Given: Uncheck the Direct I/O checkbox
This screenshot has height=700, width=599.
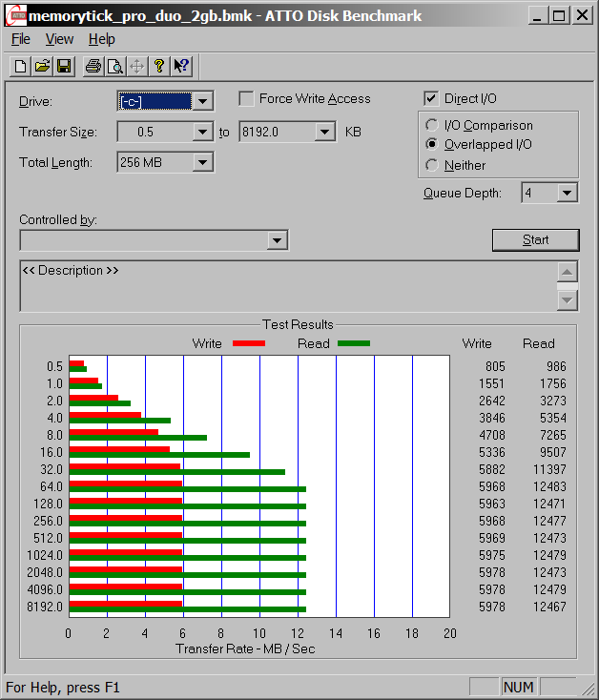Looking at the screenshot, I should (431, 99).
